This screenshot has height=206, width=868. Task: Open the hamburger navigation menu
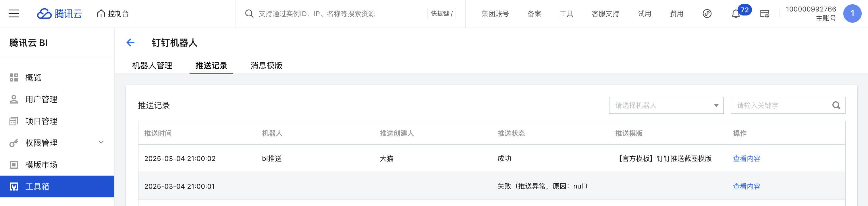click(x=14, y=13)
